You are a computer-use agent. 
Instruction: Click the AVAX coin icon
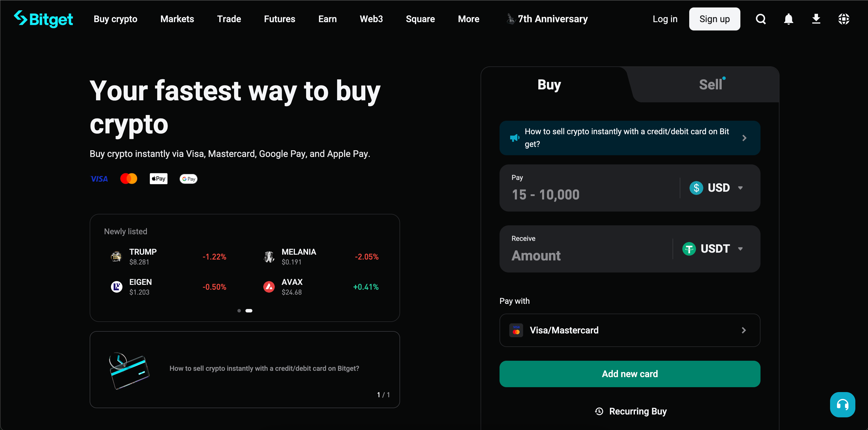click(x=268, y=287)
